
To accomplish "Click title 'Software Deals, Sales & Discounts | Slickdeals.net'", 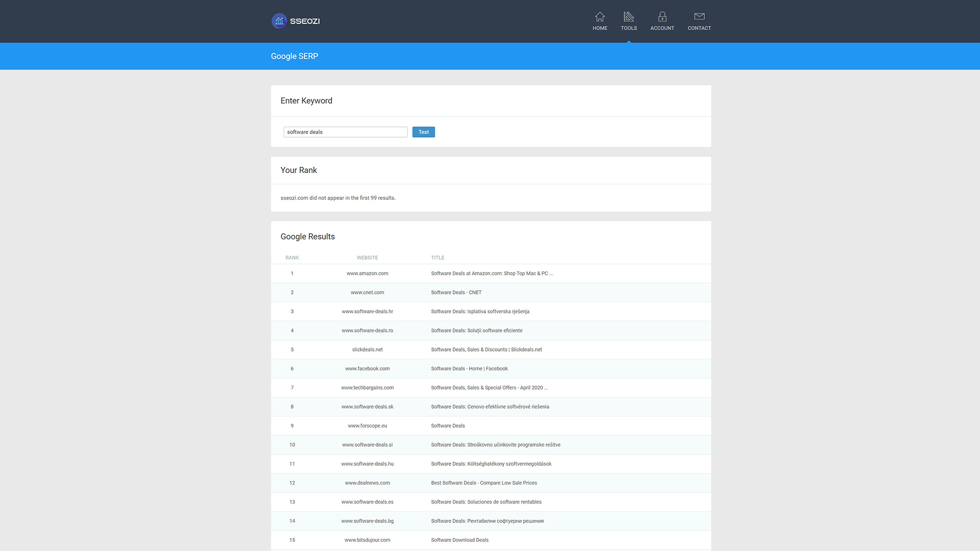I will click(x=486, y=349).
